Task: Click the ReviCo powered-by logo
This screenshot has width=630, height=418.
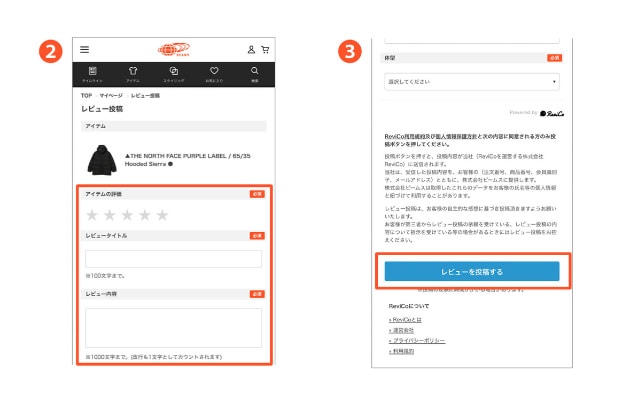Action: (x=552, y=113)
